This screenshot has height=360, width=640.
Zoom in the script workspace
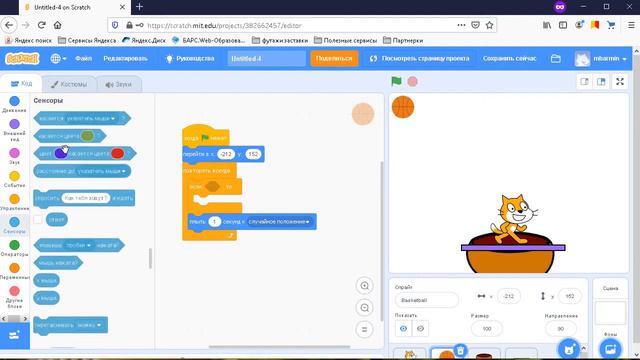364,286
